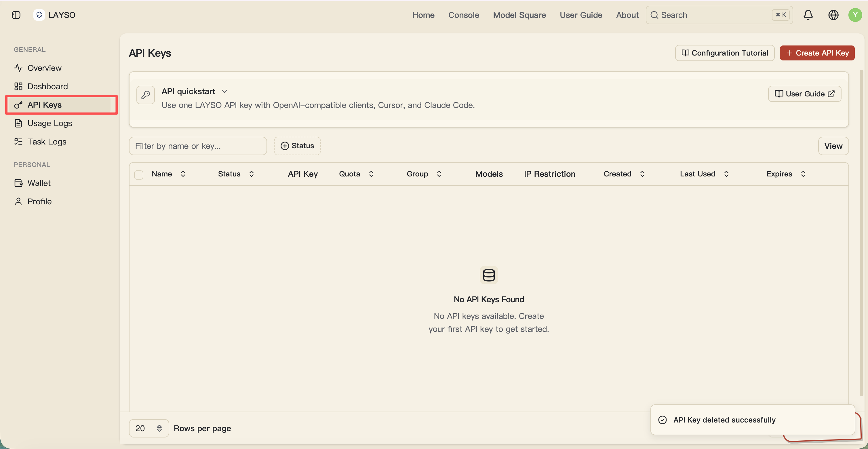Open About in top navigation
Viewport: 868px width, 449px height.
click(627, 15)
